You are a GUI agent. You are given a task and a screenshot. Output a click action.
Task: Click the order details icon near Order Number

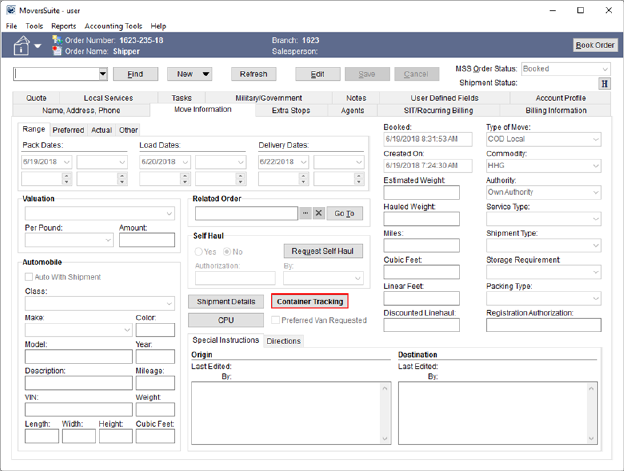(57, 41)
